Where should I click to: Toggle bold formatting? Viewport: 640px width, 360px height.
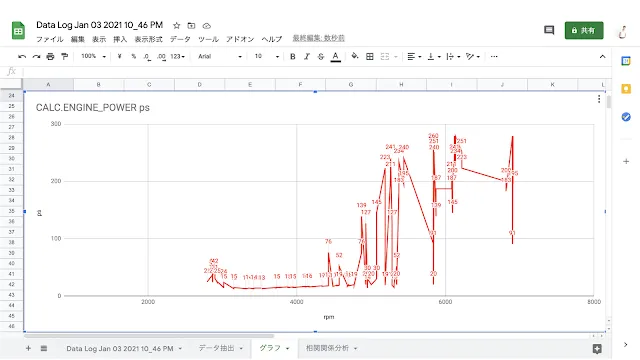coord(293,56)
